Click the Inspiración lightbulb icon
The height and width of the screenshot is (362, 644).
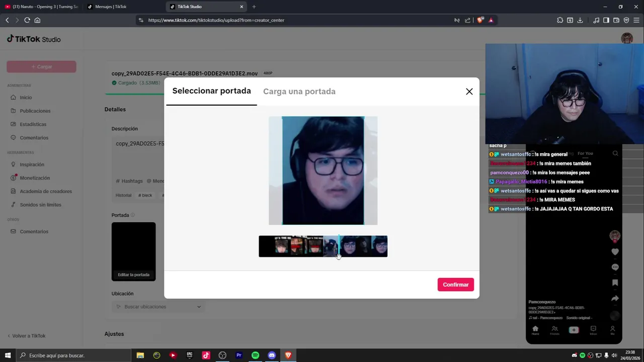tap(14, 164)
